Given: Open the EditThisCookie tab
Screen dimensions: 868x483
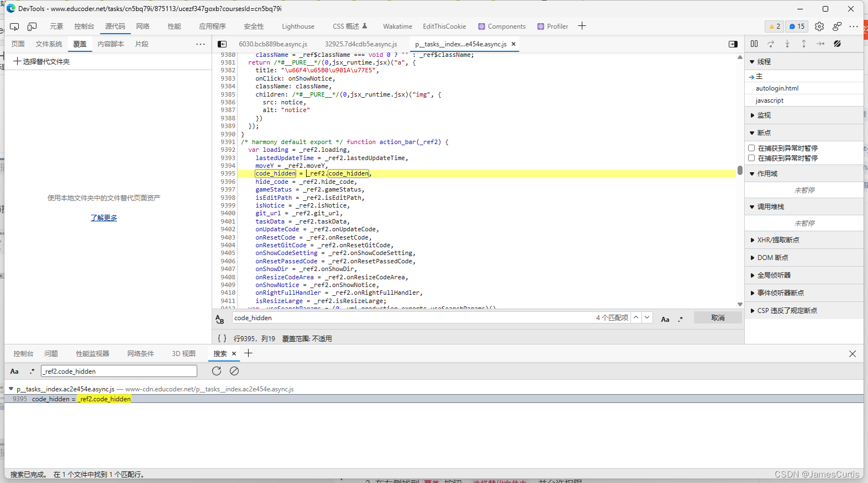Looking at the screenshot, I should pyautogui.click(x=444, y=26).
